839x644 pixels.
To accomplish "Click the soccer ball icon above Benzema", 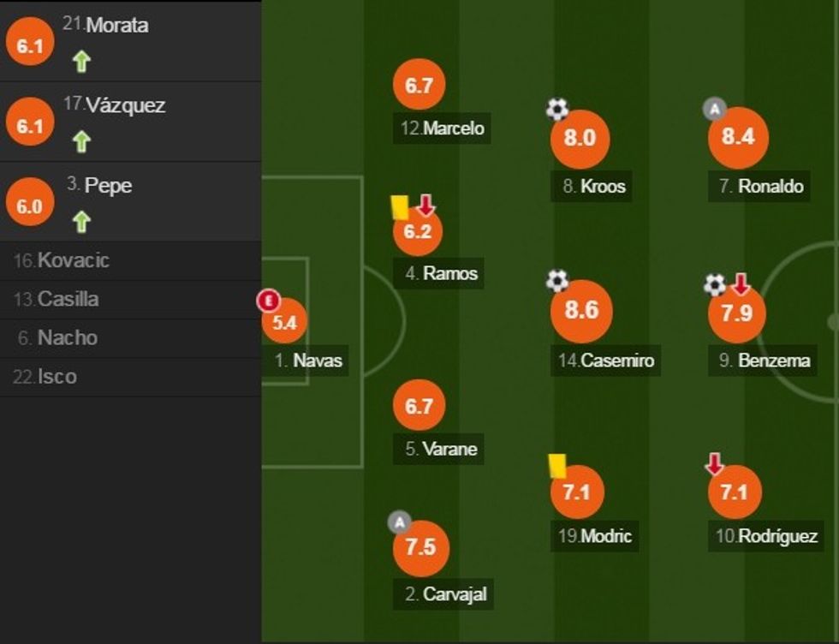I will (x=715, y=284).
